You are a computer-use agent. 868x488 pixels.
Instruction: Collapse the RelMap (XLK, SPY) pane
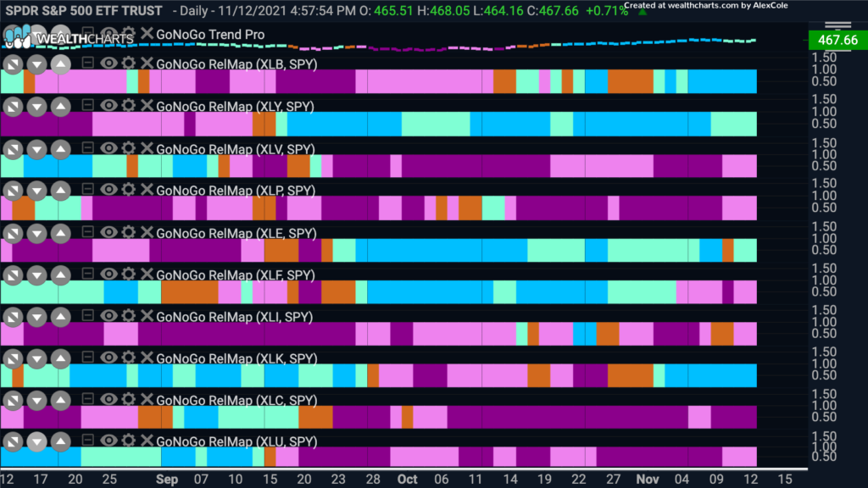tap(87, 357)
